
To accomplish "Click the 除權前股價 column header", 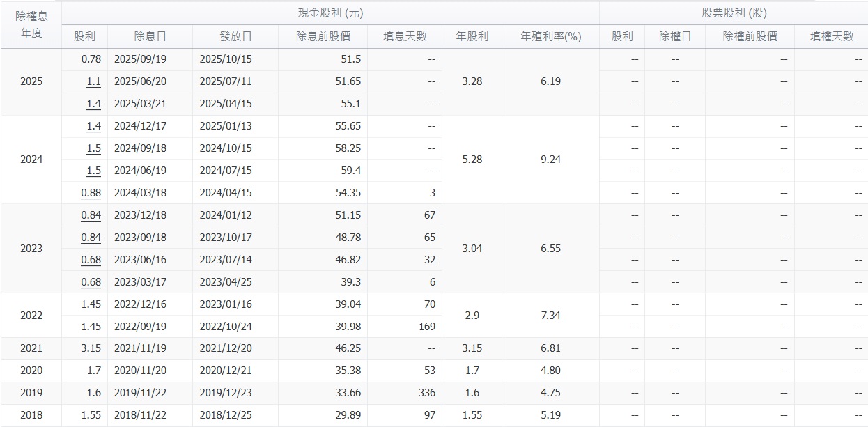I will click(x=750, y=36).
